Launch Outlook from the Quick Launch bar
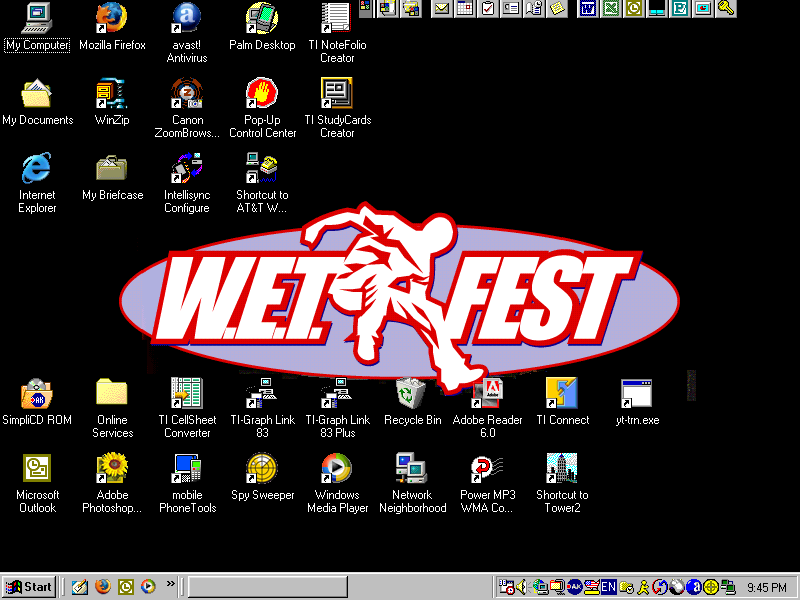 126,587
